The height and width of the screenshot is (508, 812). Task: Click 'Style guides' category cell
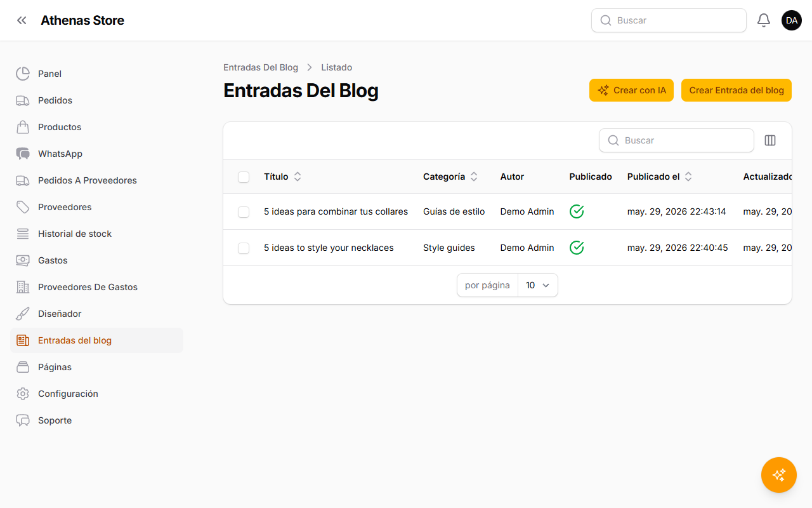pyautogui.click(x=449, y=248)
